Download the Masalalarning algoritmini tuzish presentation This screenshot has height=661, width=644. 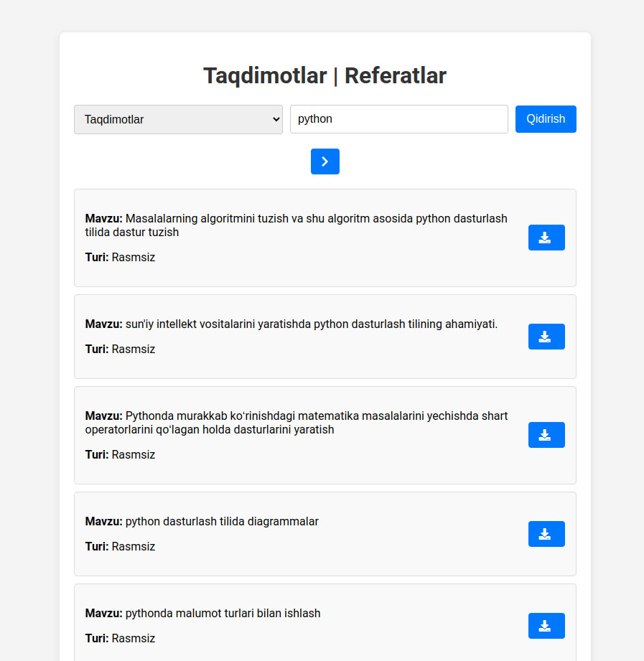[x=546, y=238]
